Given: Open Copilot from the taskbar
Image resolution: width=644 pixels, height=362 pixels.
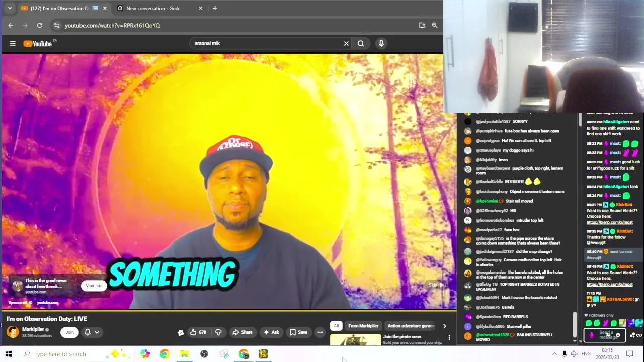Looking at the screenshot, I should (x=145, y=354).
